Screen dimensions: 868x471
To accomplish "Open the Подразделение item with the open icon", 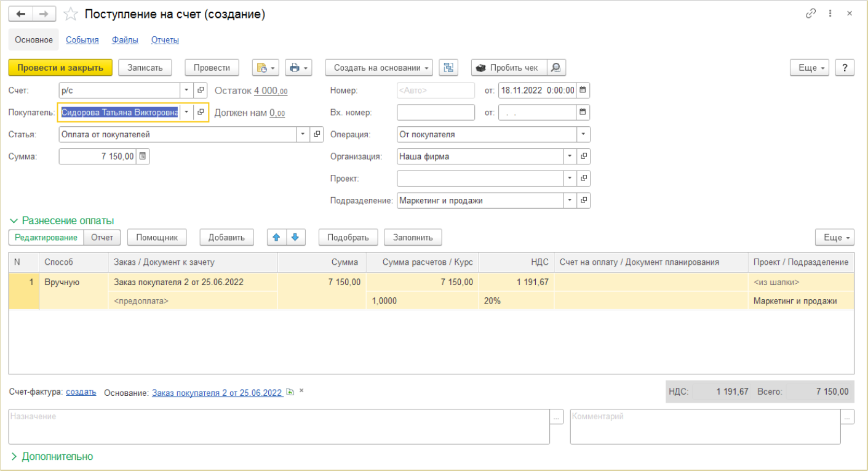I will 584,201.
